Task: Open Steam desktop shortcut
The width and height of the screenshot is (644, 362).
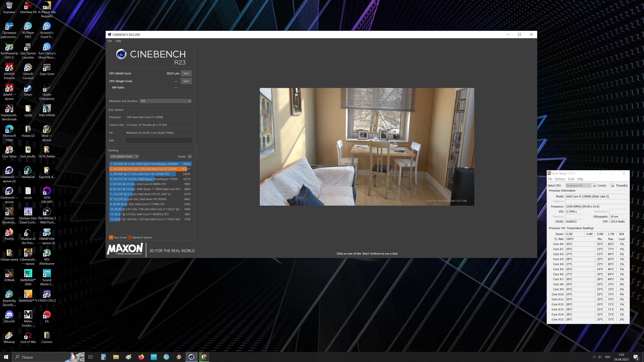Action: coord(28,89)
